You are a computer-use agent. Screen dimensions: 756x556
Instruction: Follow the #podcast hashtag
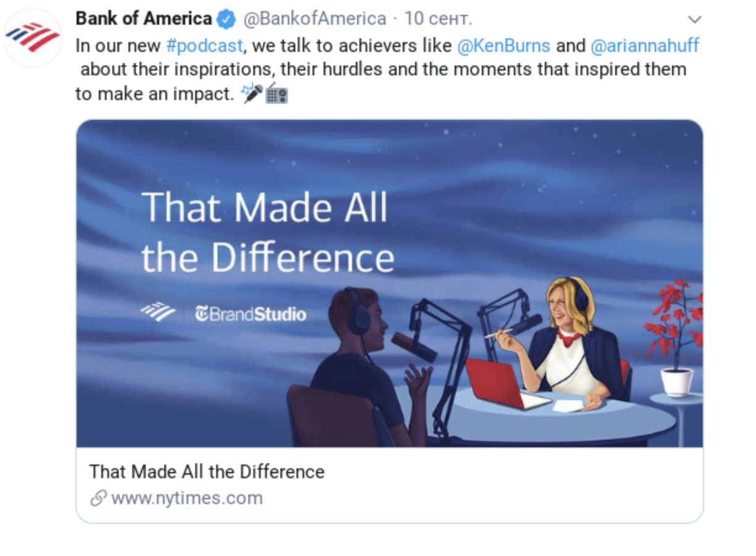204,46
